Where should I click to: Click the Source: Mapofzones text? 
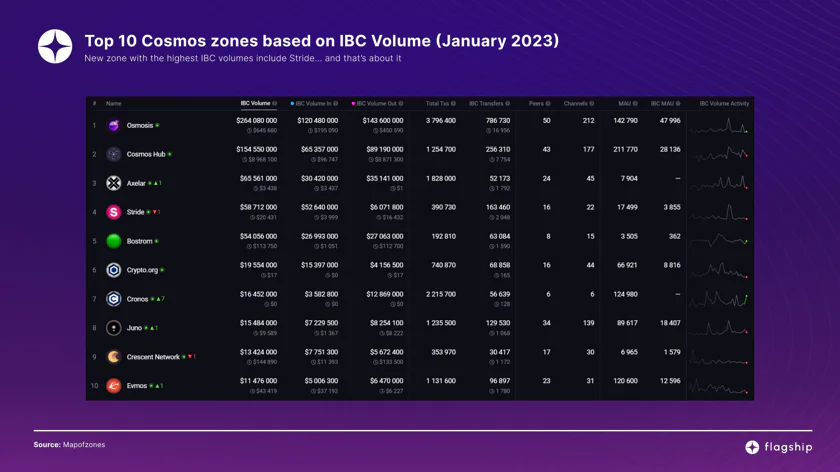[69, 445]
